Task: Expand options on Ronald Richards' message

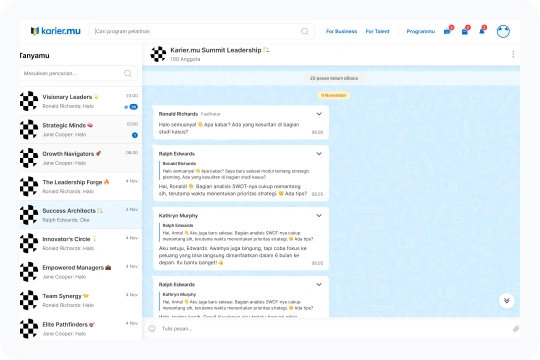Action: point(319,114)
